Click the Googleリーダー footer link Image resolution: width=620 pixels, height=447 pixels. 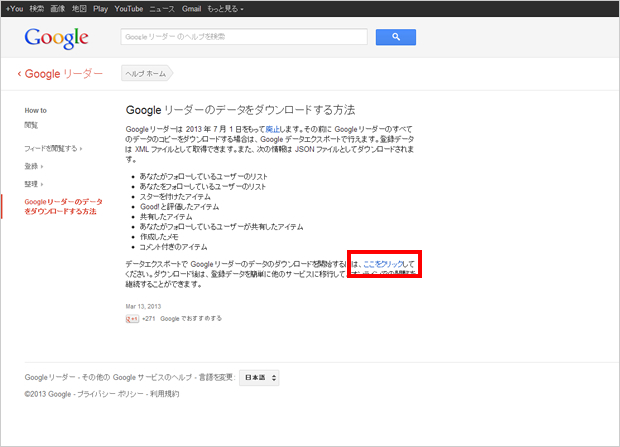(x=50, y=377)
